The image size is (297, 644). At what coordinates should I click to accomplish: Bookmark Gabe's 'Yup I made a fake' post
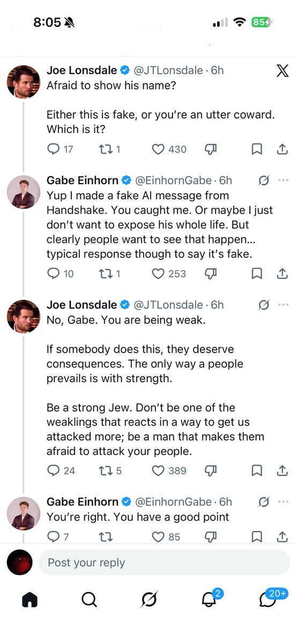tap(257, 274)
